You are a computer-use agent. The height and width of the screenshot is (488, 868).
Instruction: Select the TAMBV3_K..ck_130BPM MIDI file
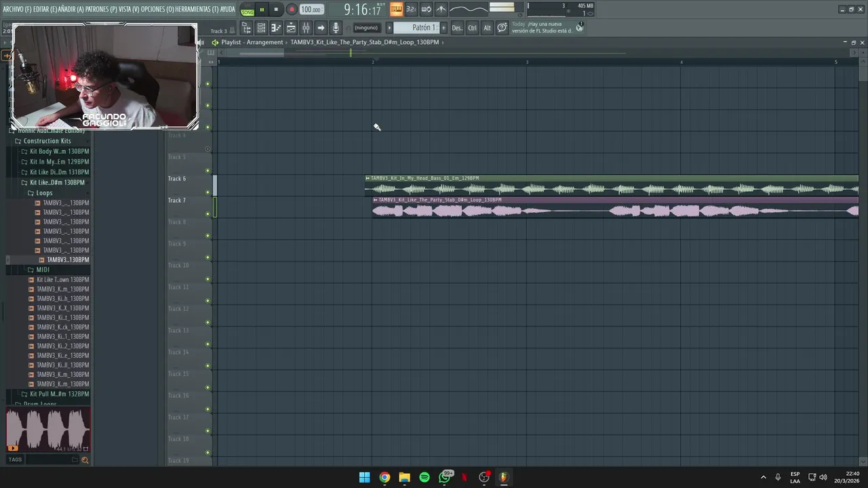[60, 327]
